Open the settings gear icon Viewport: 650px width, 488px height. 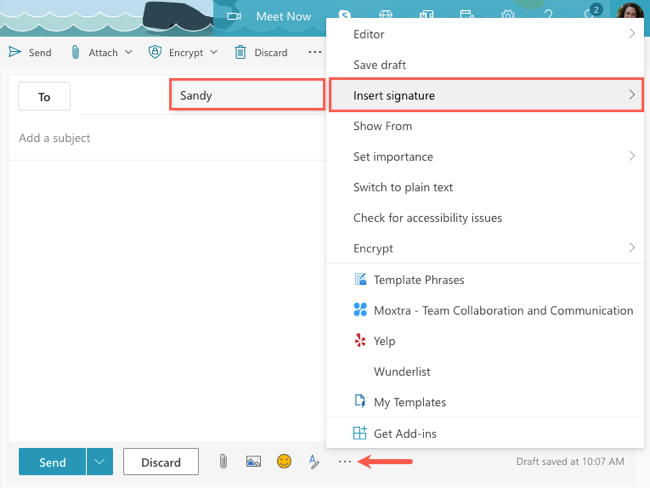point(507,16)
